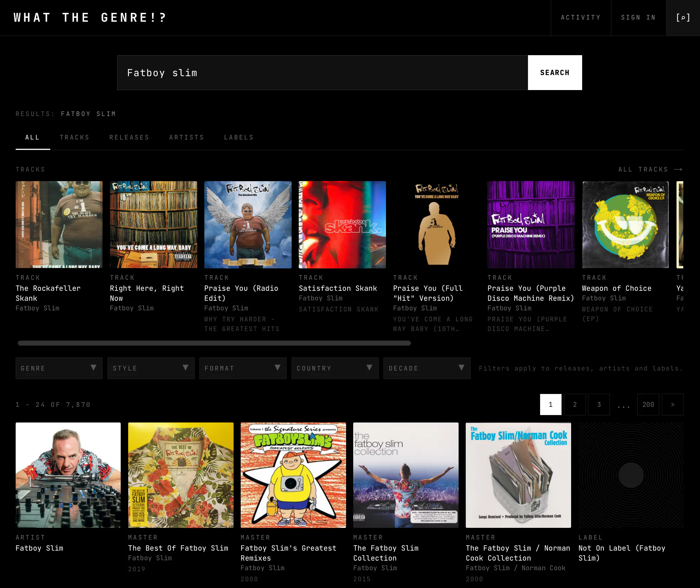Click the white Search button
700x588 pixels.
(x=555, y=73)
